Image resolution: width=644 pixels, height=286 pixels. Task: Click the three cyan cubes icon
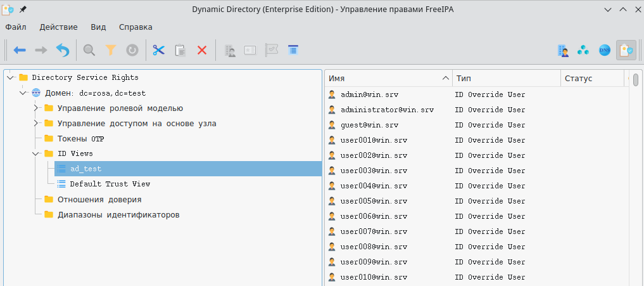pos(584,50)
